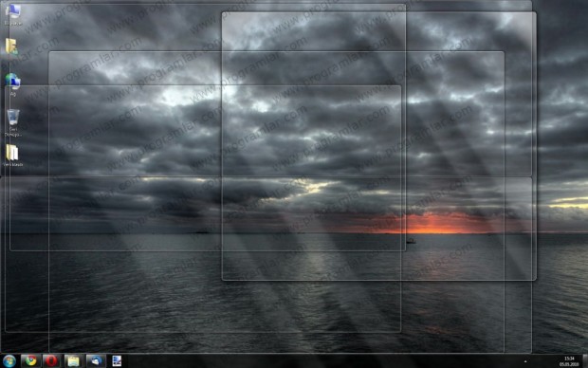The image size is (588, 368).
Task: Show hidden icons in the system tray
Action: point(525,361)
